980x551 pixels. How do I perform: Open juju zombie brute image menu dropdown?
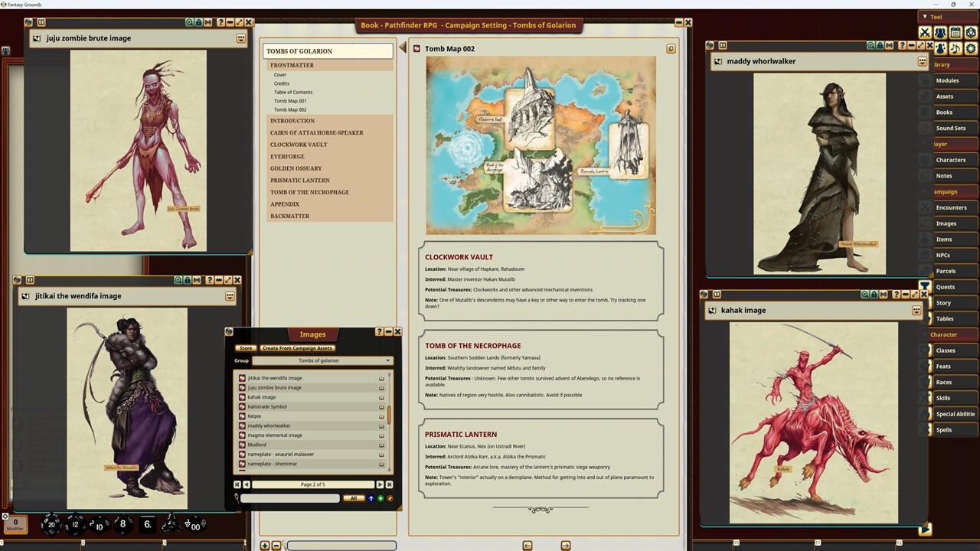coord(241,38)
